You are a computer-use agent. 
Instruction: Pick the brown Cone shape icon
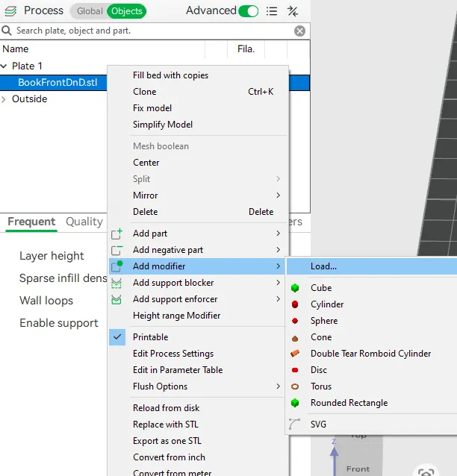click(295, 337)
